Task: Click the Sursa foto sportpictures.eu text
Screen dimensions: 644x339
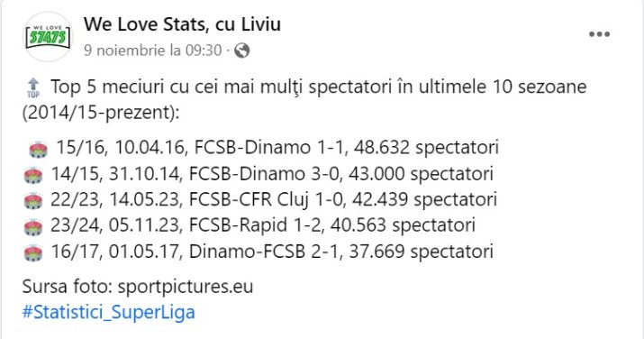Action: 138,287
